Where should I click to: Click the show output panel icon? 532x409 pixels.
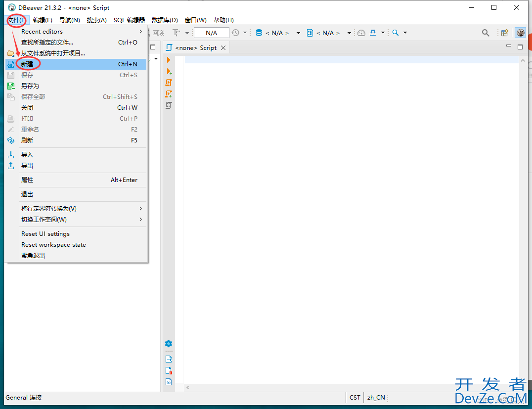pyautogui.click(x=169, y=359)
